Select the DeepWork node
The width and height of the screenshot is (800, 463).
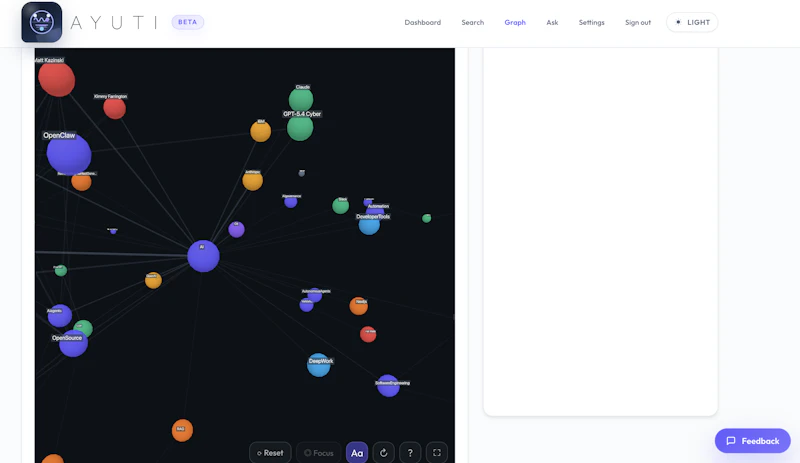[x=319, y=365]
